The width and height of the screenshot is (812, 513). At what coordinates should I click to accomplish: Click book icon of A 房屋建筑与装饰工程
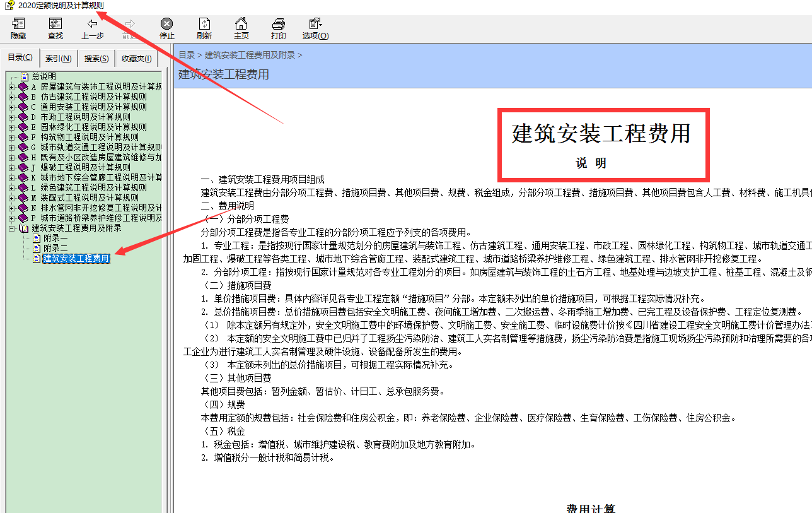pyautogui.click(x=23, y=87)
